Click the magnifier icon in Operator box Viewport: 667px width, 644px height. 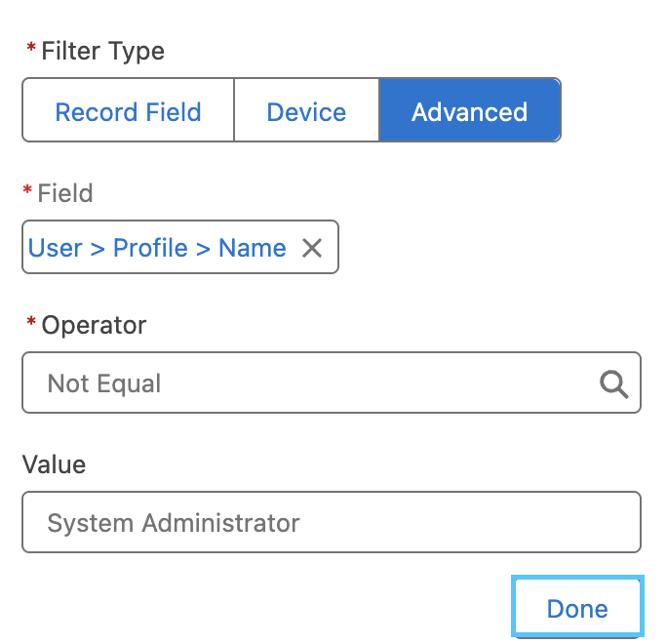[613, 383]
